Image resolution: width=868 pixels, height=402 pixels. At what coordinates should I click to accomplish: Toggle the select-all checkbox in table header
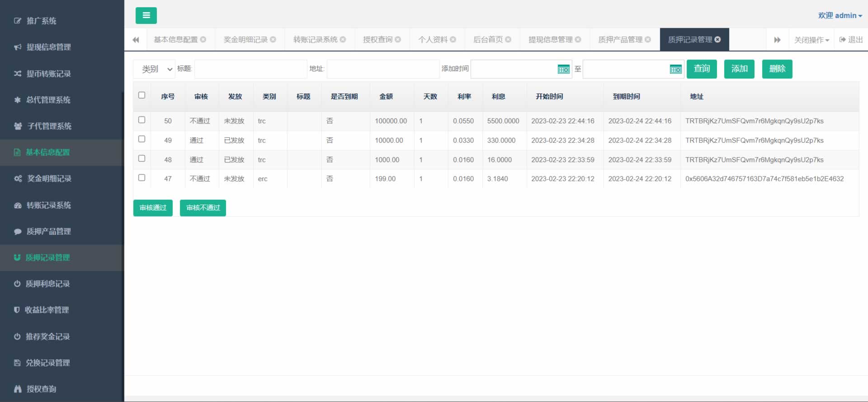click(x=142, y=95)
